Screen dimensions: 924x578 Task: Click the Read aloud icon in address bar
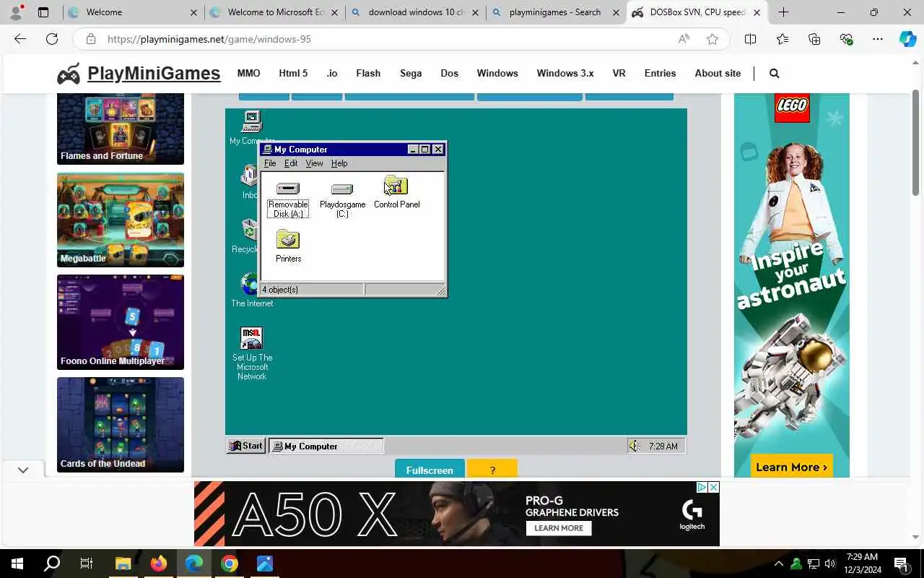[x=684, y=39]
